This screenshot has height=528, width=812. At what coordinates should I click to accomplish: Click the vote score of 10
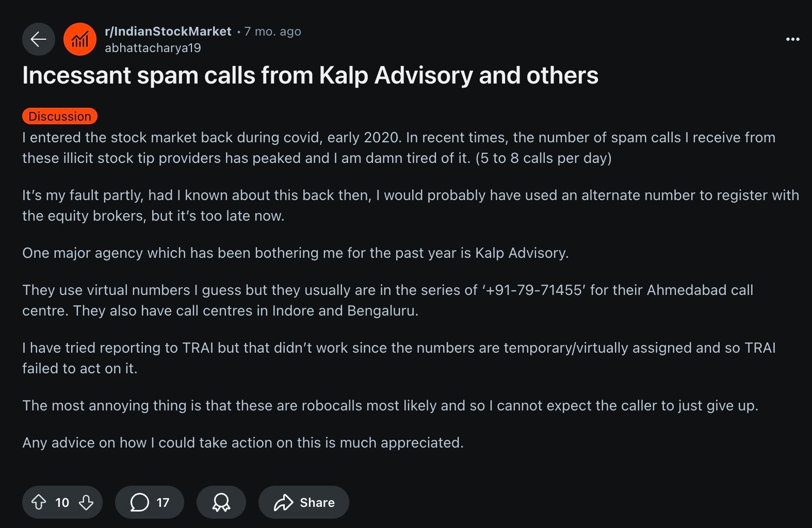[x=62, y=502]
